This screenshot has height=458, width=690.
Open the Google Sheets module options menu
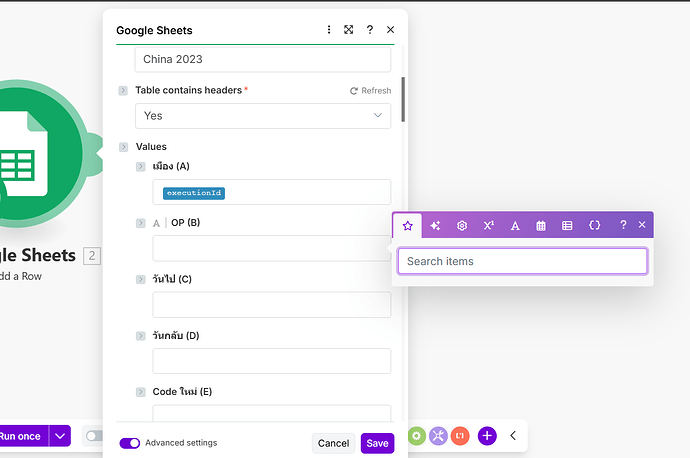[x=329, y=30]
